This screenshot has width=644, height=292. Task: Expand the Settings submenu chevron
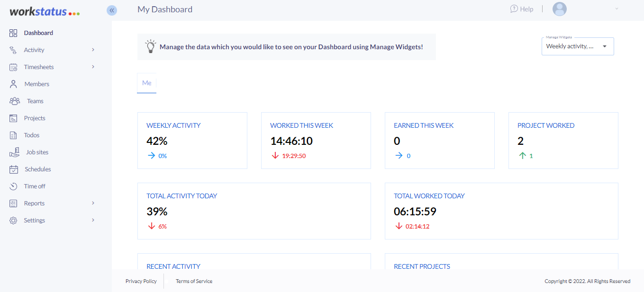click(x=93, y=220)
